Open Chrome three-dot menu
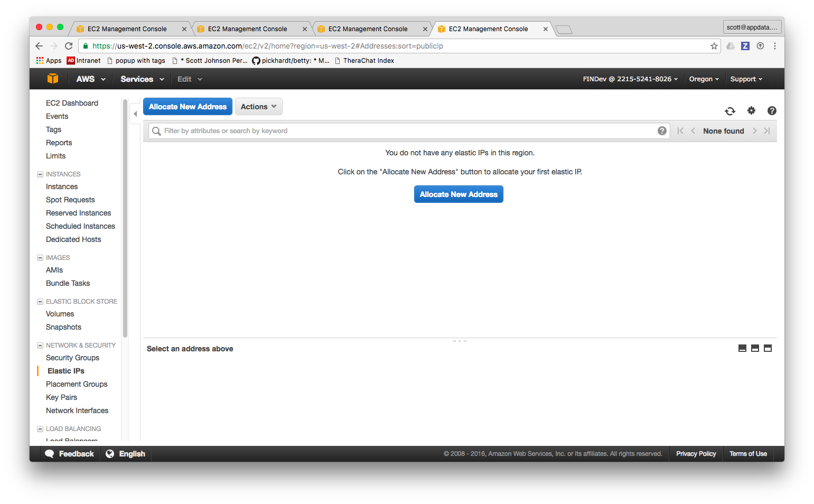 tap(775, 46)
